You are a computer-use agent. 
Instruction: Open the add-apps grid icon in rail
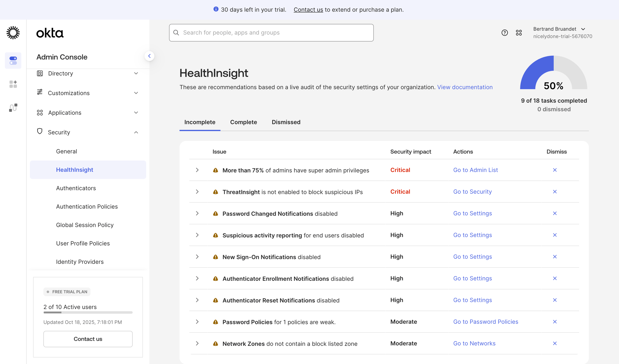point(13,84)
